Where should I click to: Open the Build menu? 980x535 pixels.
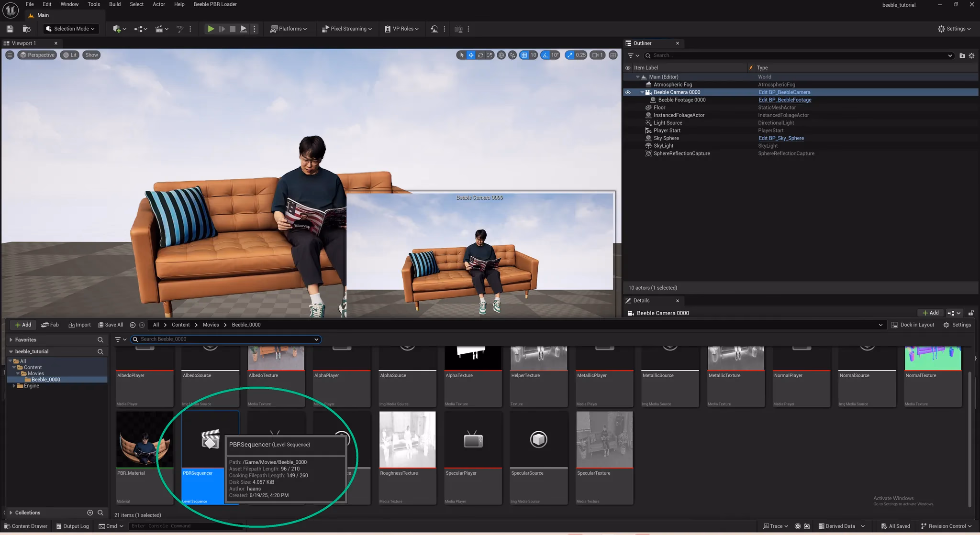click(x=115, y=4)
